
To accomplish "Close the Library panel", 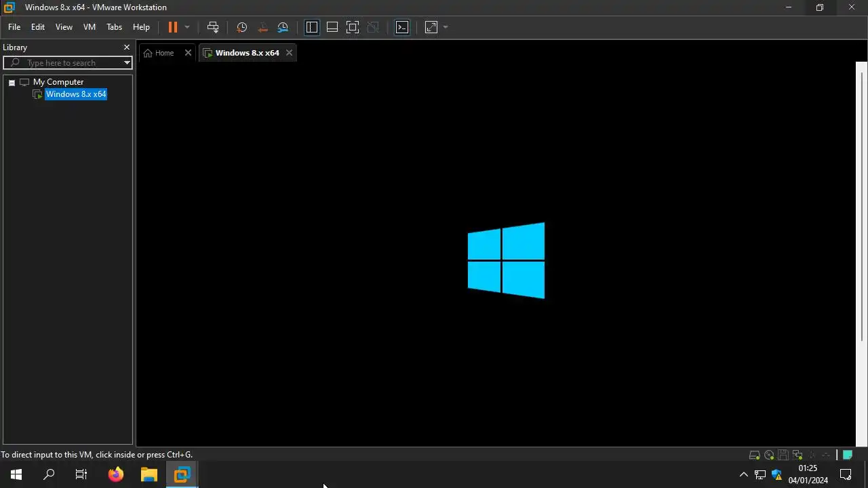I will pyautogui.click(x=126, y=47).
